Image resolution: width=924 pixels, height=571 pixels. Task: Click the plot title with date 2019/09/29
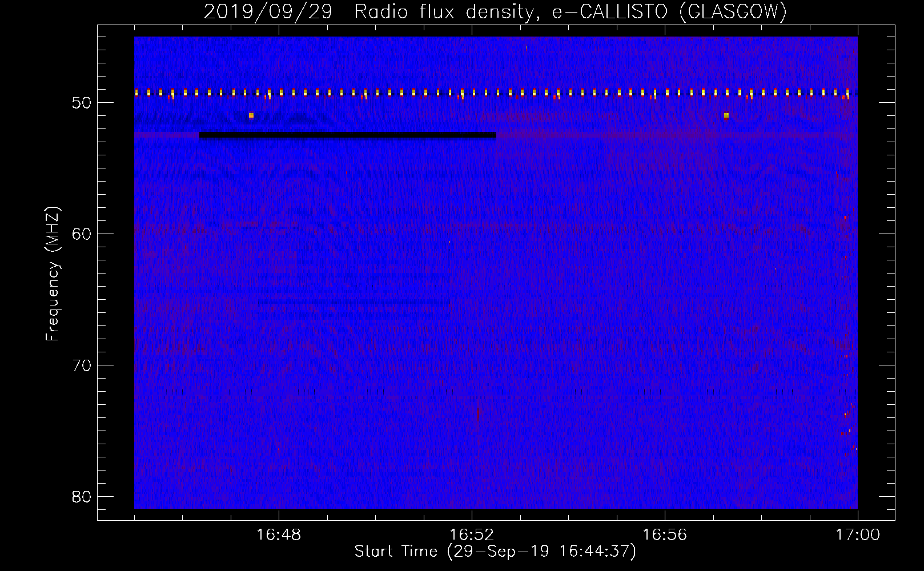(x=495, y=11)
